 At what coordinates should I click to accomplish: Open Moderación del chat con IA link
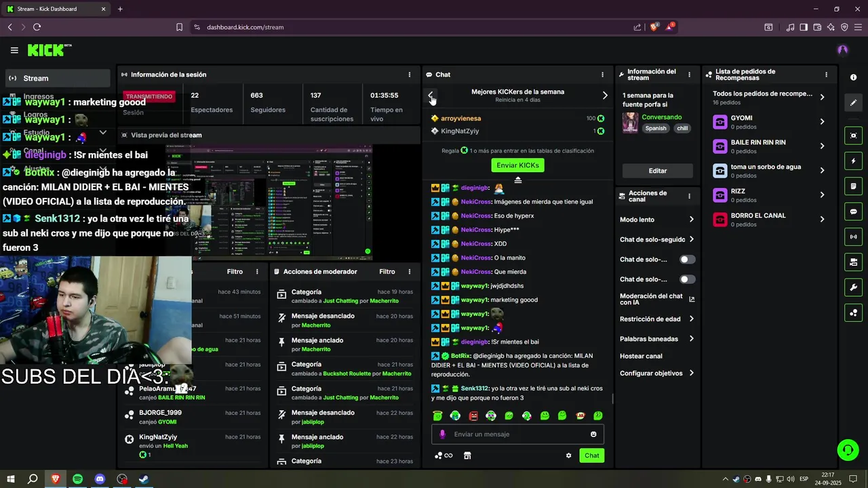click(x=656, y=299)
